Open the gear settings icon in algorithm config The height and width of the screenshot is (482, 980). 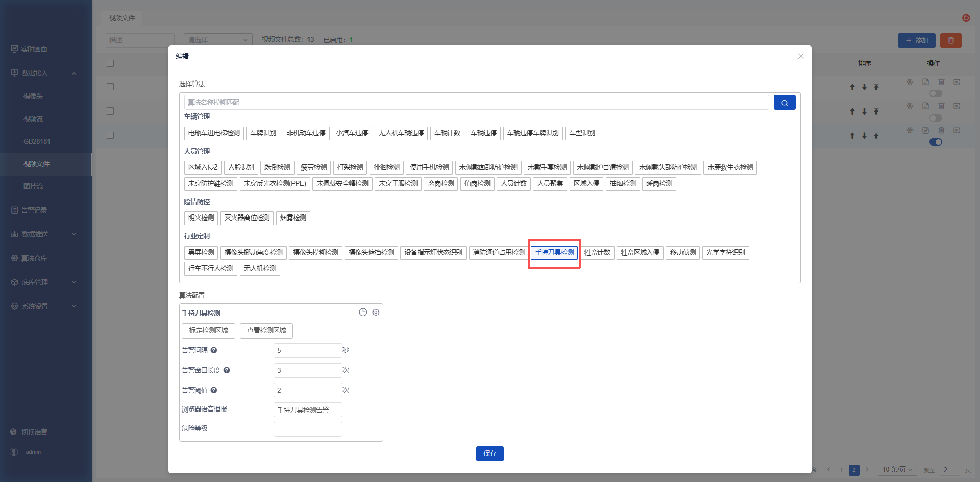[x=376, y=312]
